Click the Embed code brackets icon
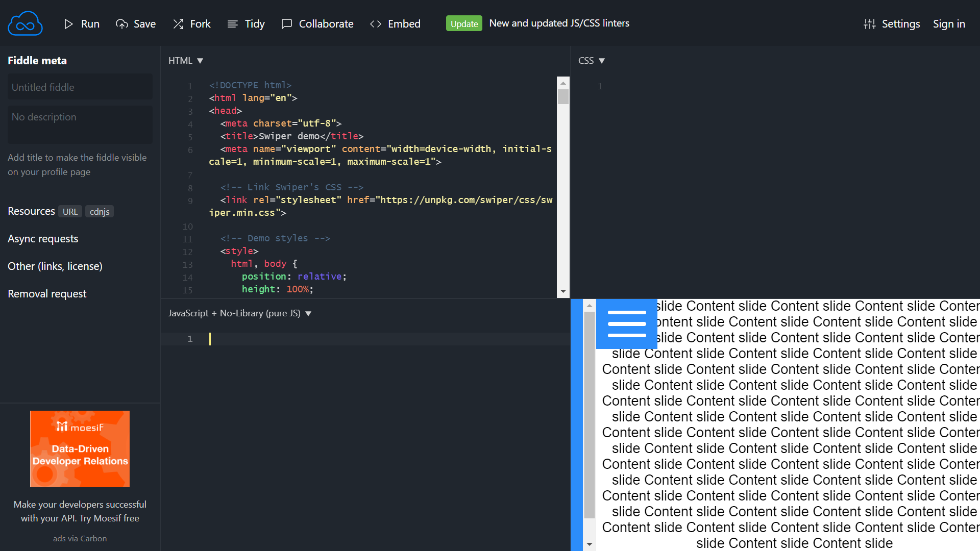The height and width of the screenshot is (551, 980). [x=376, y=24]
